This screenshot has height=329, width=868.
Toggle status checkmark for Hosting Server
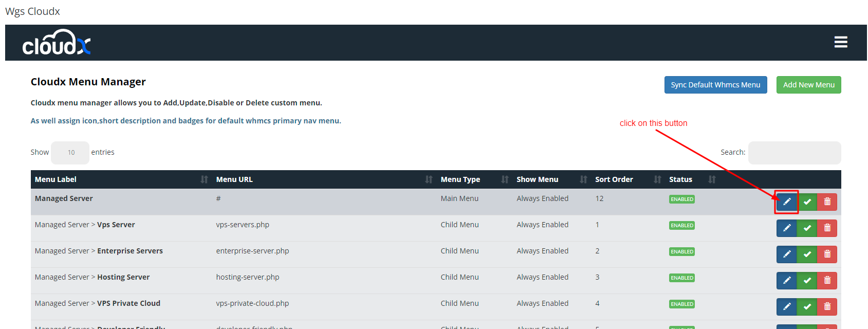(x=807, y=280)
